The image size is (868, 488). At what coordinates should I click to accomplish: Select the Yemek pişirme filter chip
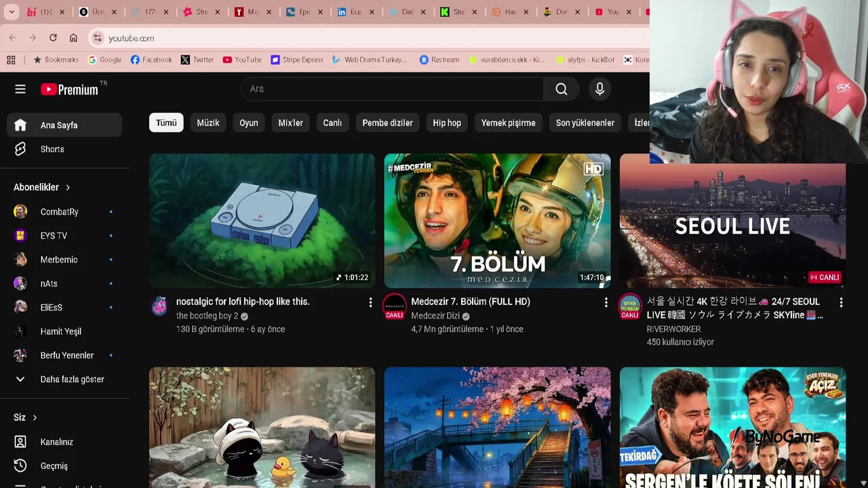pos(508,123)
